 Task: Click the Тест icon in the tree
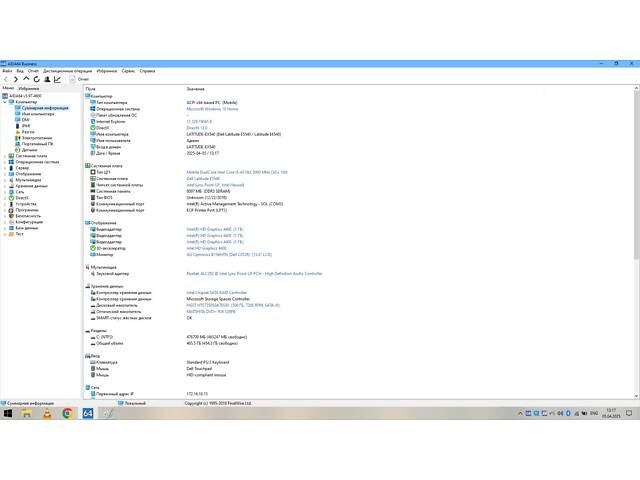point(11,234)
